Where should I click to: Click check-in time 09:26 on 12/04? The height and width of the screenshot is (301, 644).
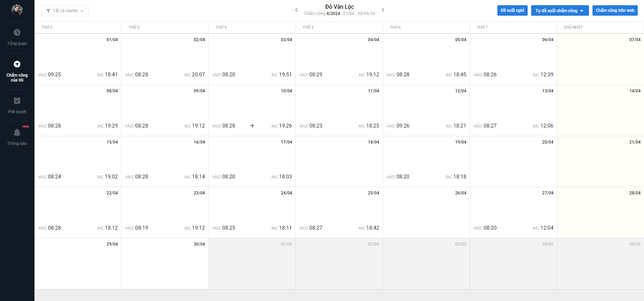coord(403,126)
